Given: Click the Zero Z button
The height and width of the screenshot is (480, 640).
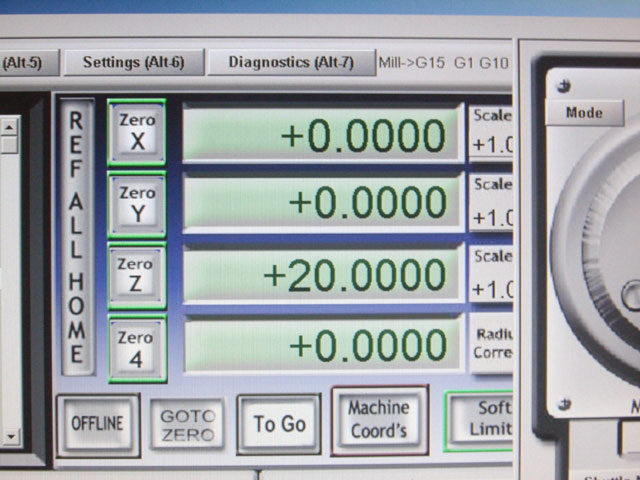Looking at the screenshot, I should pos(137,276).
